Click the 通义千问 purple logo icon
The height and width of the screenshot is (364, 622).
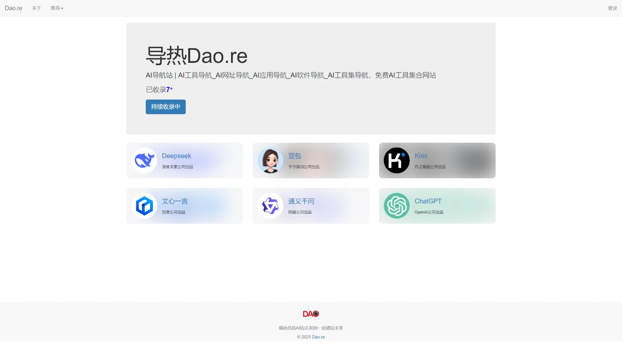[270, 206]
